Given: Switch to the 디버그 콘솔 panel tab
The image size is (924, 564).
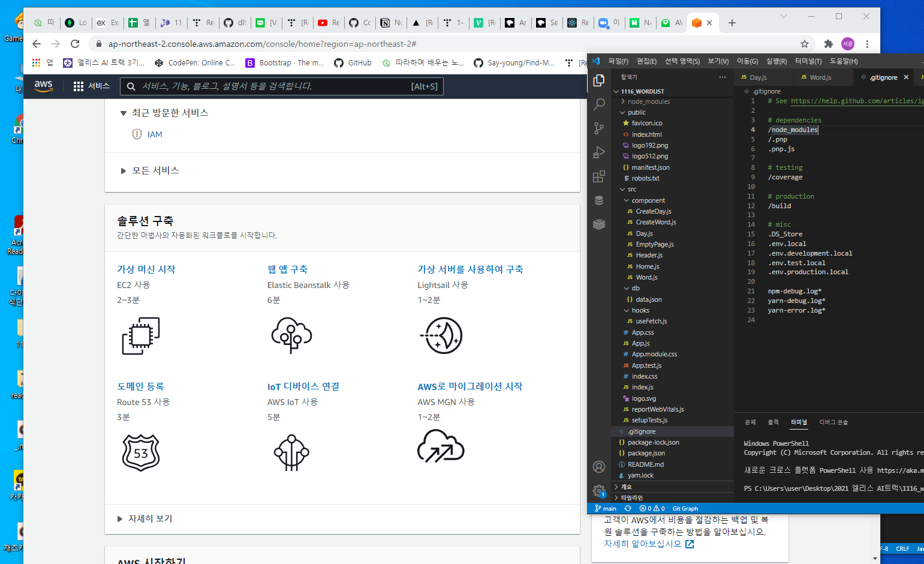Looking at the screenshot, I should coord(833,422).
